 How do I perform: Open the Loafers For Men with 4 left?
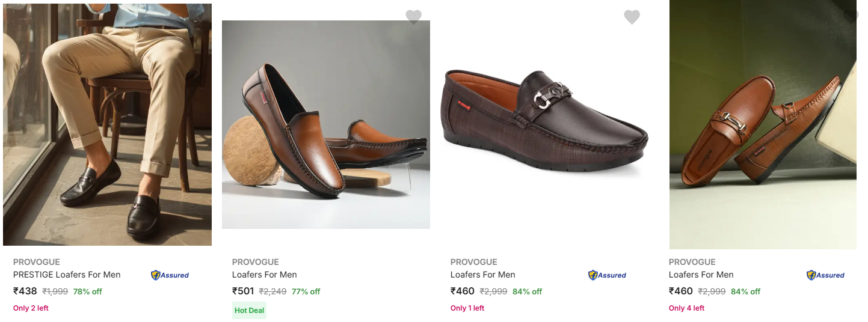point(701,275)
